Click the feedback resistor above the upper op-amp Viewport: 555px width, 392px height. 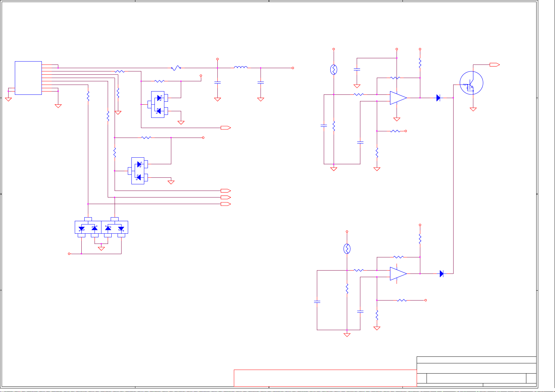tap(395, 78)
